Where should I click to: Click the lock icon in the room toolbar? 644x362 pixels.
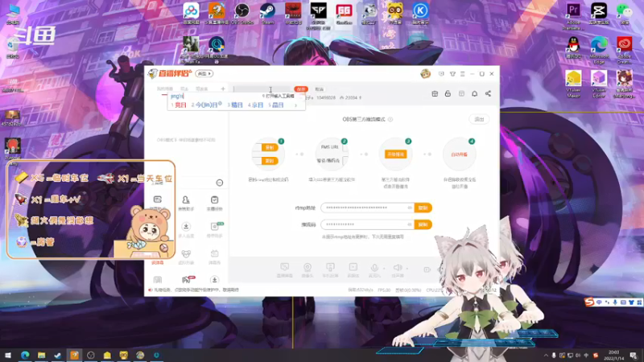(x=448, y=93)
